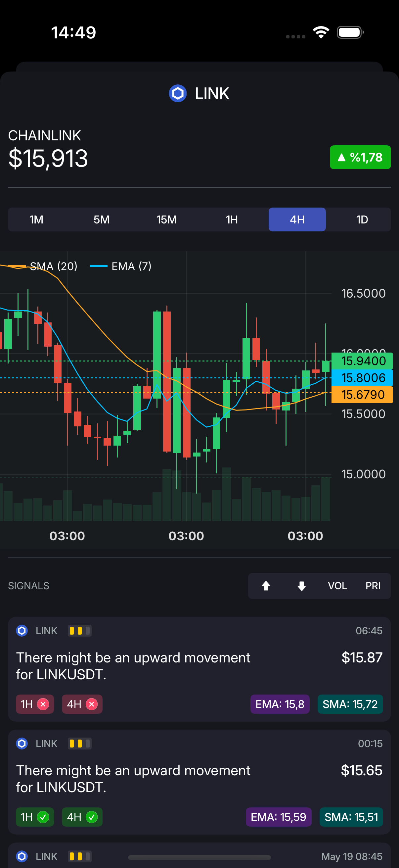The image size is (399, 868).
Task: Tap the green %1,78 change badge
Action: [x=360, y=157]
